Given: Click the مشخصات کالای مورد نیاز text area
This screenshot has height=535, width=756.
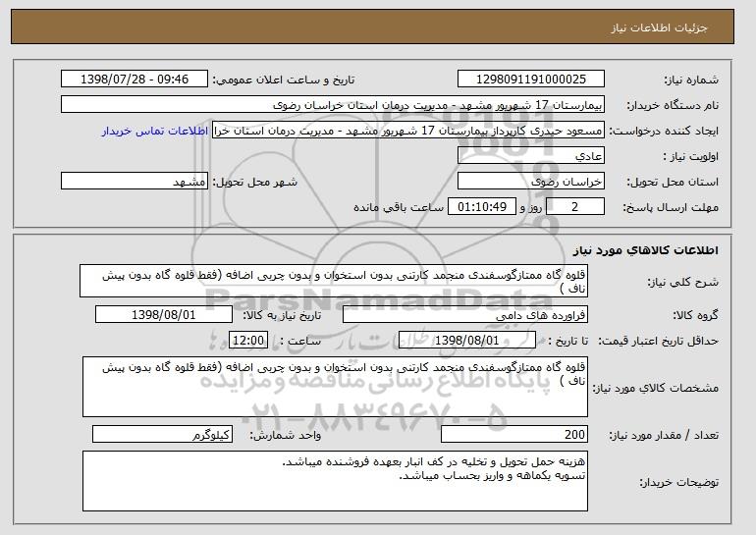Looking at the screenshot, I should [x=335, y=387].
